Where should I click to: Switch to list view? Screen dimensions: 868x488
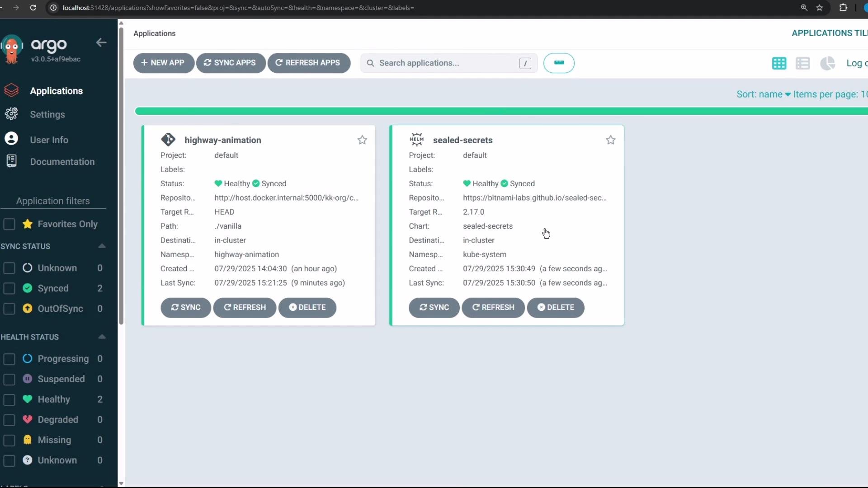[803, 63]
